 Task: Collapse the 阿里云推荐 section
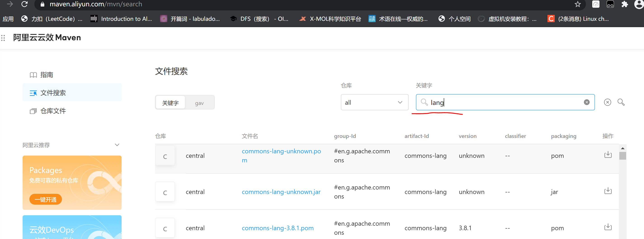(117, 145)
